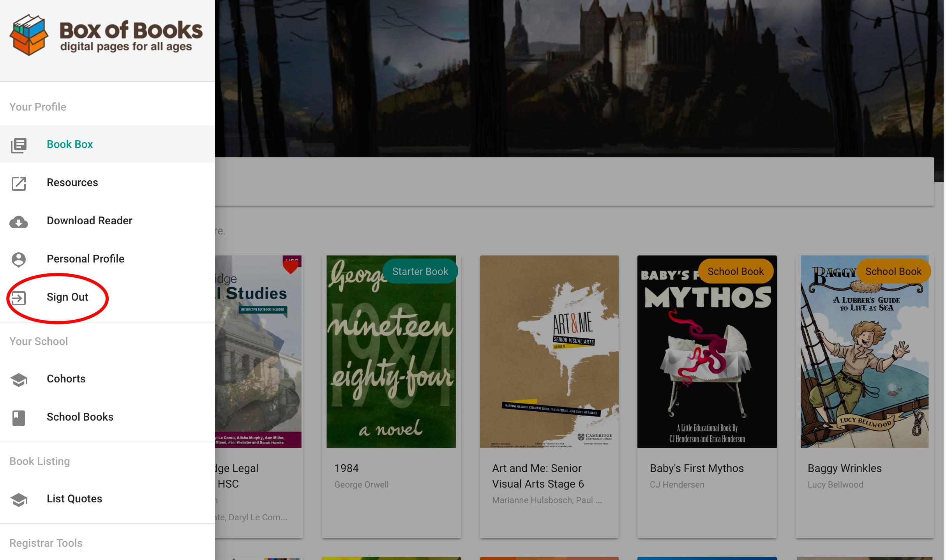Click the title 'Art and Me: Senior Visual Arts Stage 6'
The image size is (946, 560).
[x=538, y=476]
